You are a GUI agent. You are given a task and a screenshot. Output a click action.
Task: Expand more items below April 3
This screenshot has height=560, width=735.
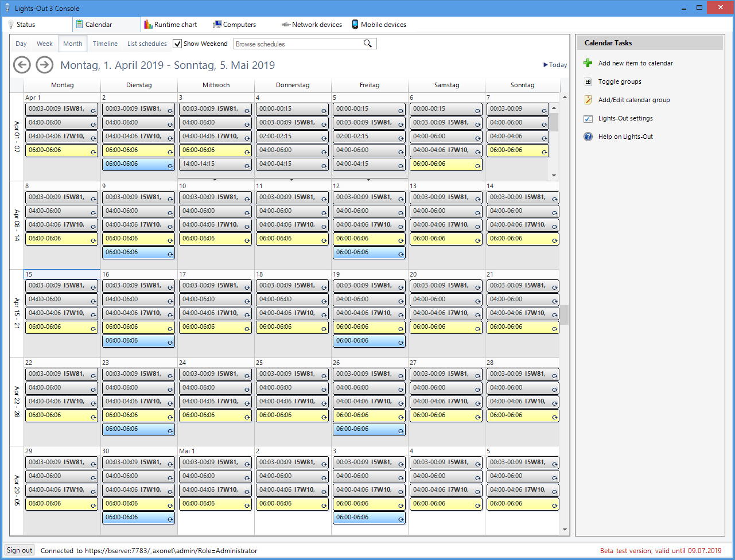215,179
